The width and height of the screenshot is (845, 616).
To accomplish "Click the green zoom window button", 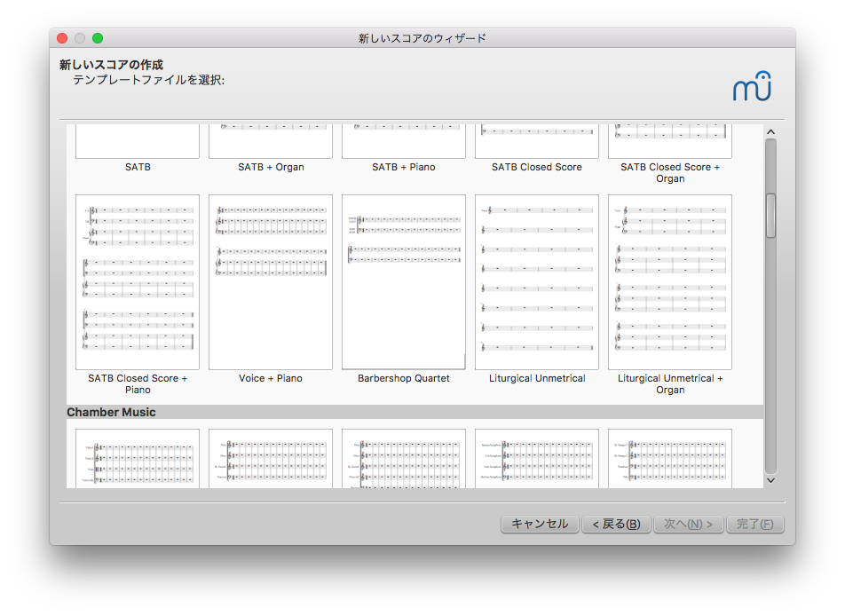I will click(98, 38).
